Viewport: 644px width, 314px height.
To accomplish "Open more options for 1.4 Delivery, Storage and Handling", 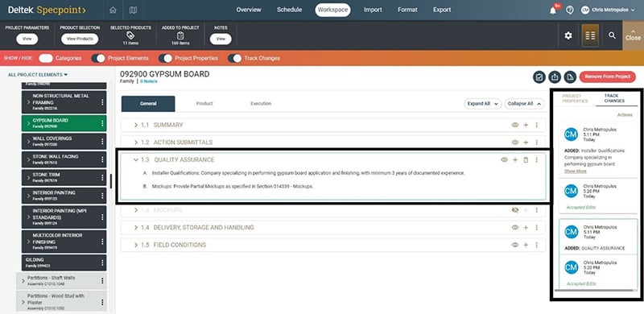I will pos(536,227).
